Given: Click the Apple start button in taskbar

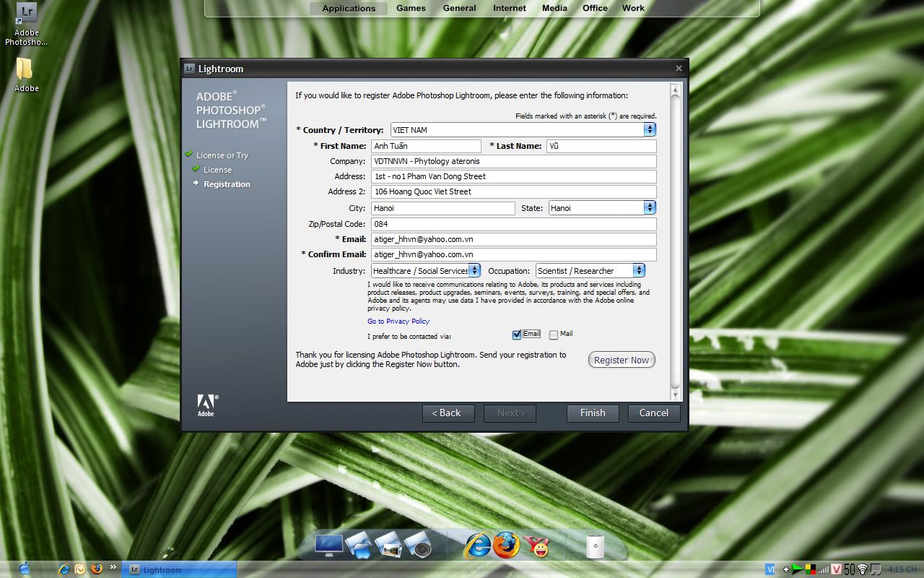Looking at the screenshot, I should point(25,569).
